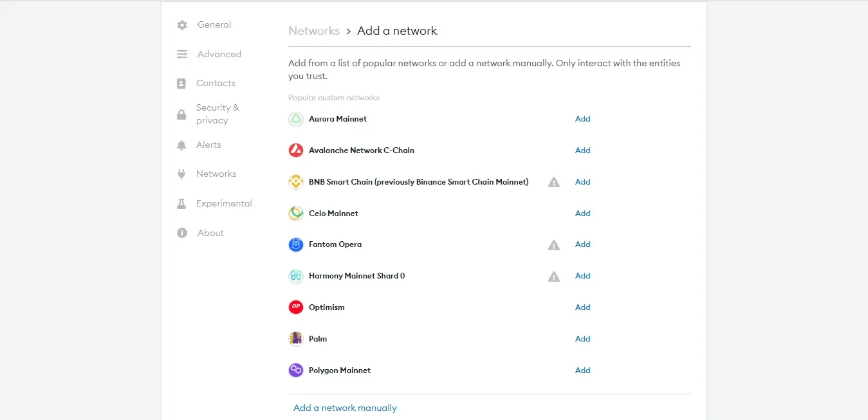Click the Celo Mainnet logo
This screenshot has width=868, height=420.
point(296,214)
